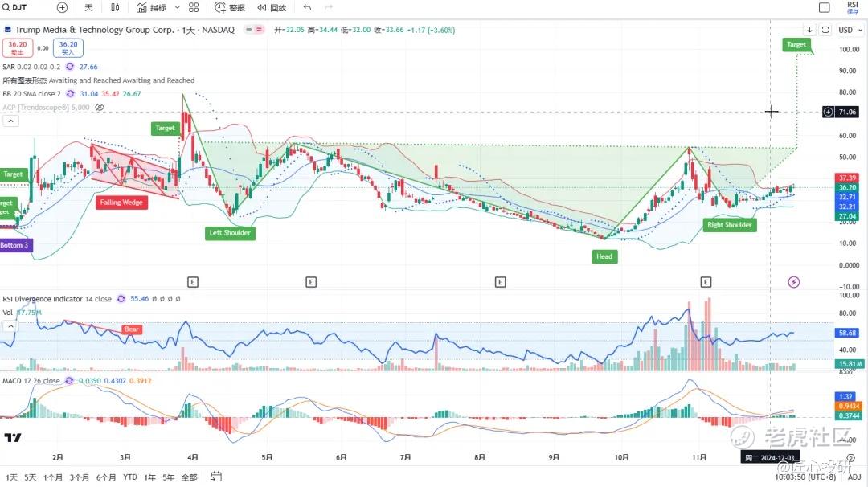This screenshot has height=487, width=868.
Task: Create an alert with the 警报 button
Action: pos(230,7)
